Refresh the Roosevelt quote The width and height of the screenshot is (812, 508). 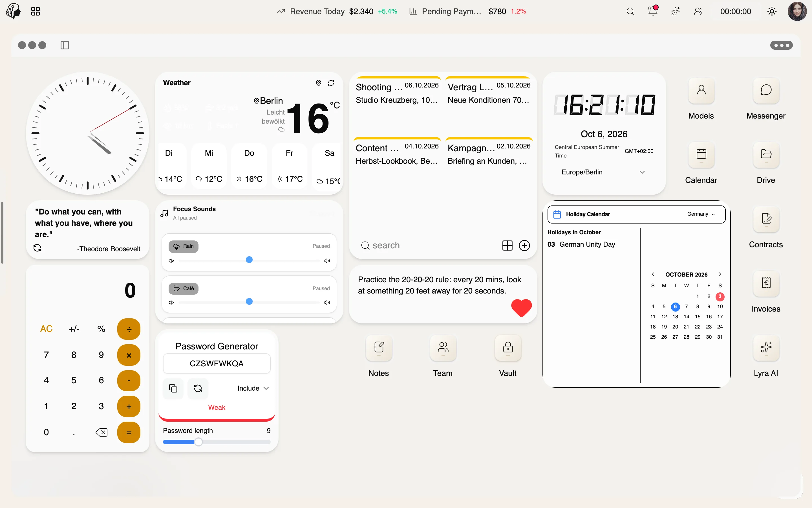coord(37,248)
